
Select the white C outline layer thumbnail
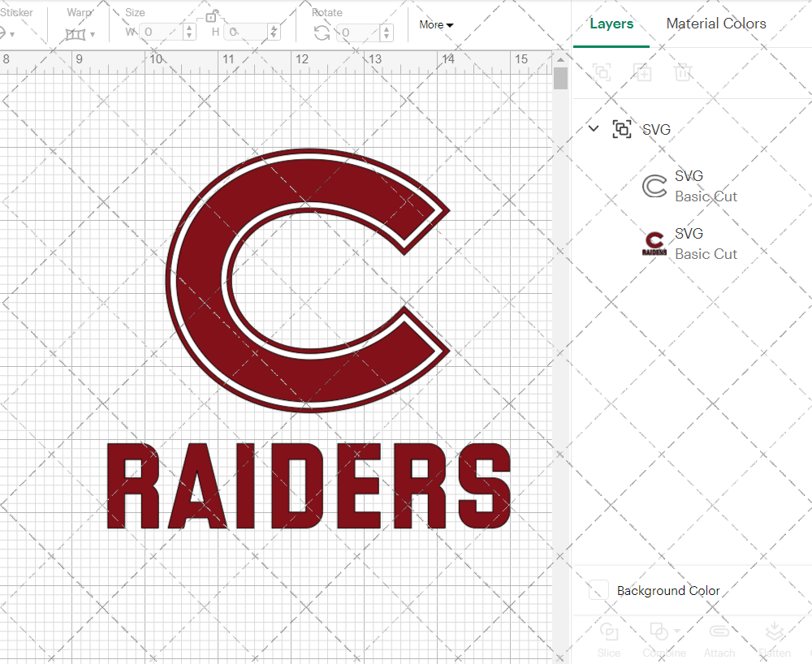(x=654, y=187)
